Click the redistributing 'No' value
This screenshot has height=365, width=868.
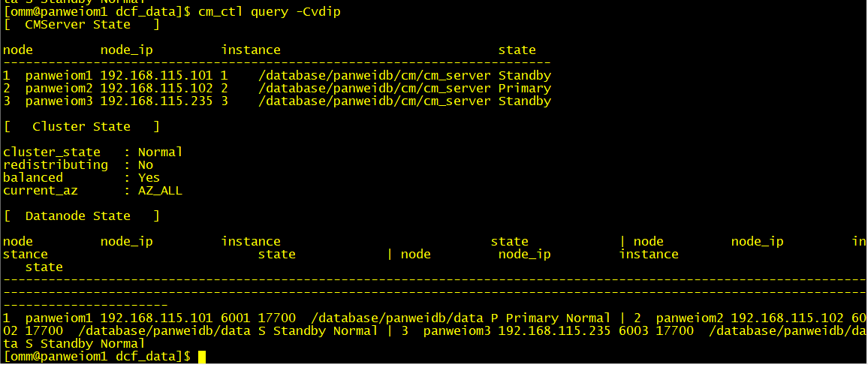click(x=145, y=164)
